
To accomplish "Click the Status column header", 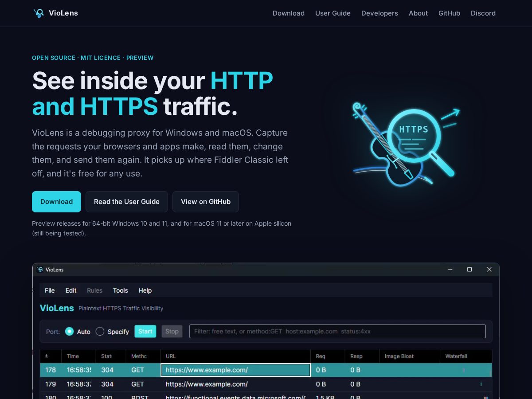I will pos(111,356).
